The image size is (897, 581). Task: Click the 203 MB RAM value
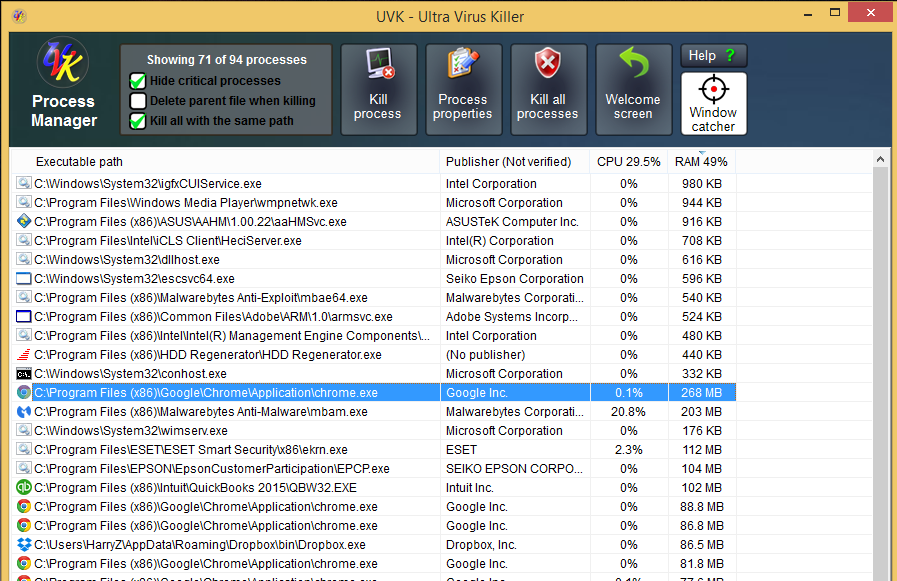(701, 412)
